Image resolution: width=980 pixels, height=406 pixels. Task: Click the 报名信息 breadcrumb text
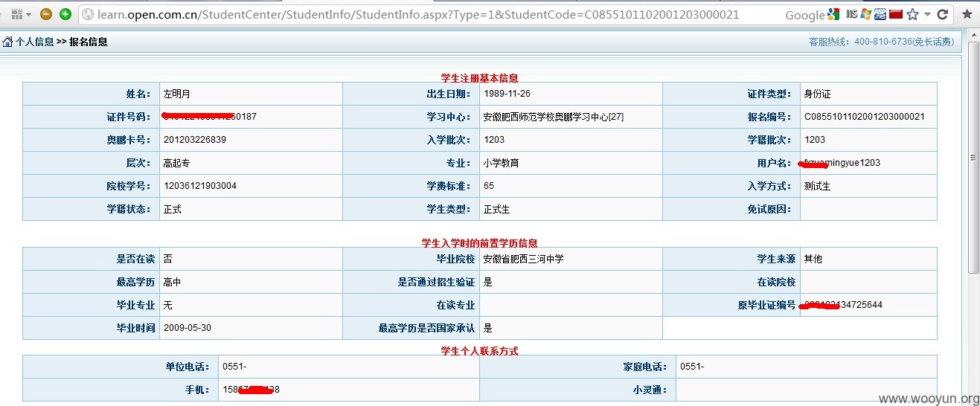pos(89,42)
